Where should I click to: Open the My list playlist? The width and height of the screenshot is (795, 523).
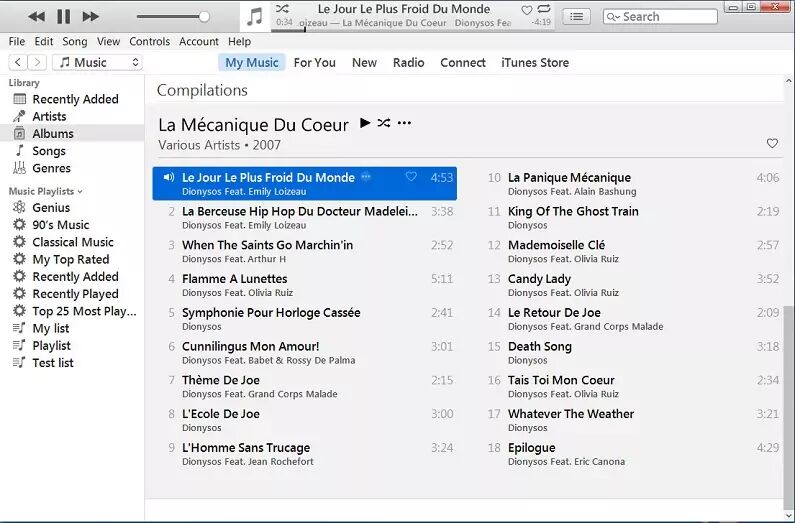pyautogui.click(x=72, y=328)
